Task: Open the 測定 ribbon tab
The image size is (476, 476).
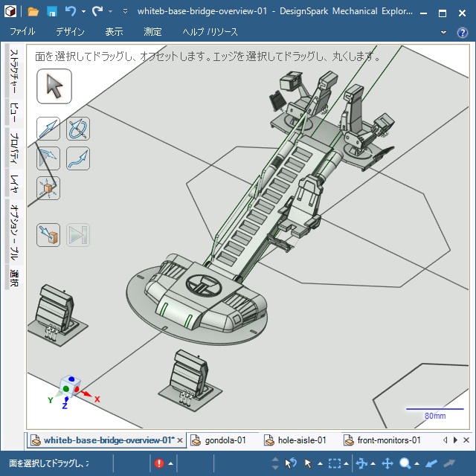Action: click(x=152, y=31)
